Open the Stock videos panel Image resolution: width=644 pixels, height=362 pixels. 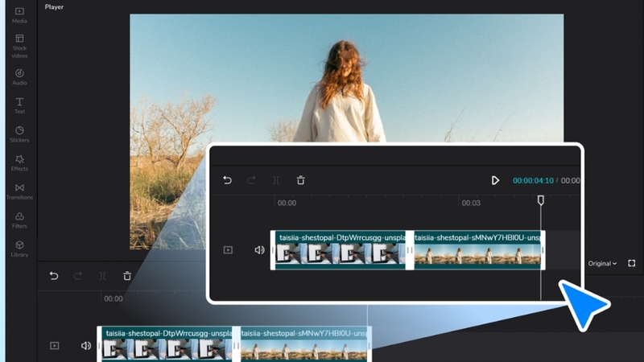(19, 46)
